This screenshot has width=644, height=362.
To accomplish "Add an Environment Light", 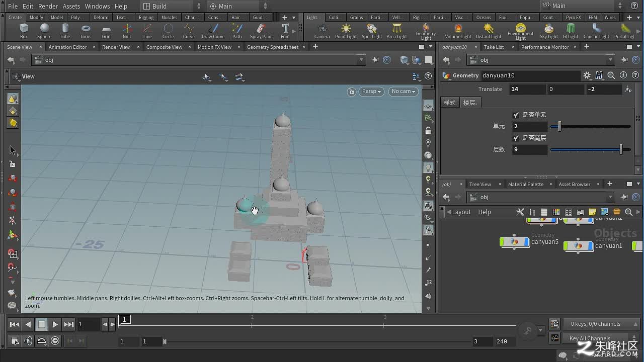I will pyautogui.click(x=520, y=32).
